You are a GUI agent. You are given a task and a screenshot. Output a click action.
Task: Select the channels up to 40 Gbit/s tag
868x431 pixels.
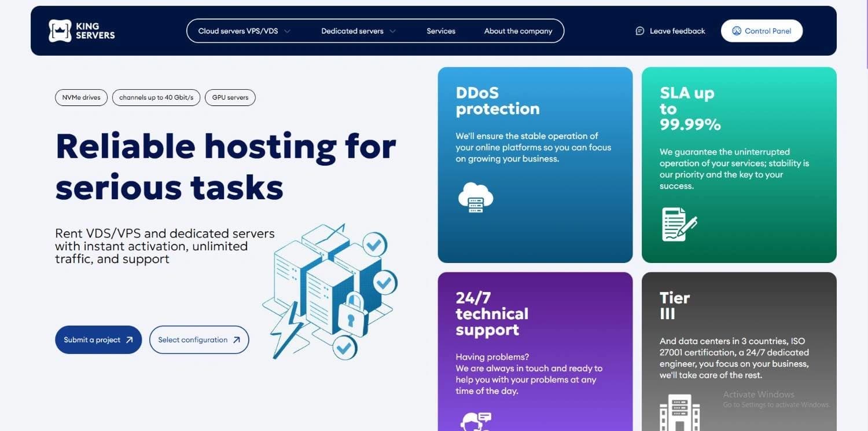tap(156, 97)
